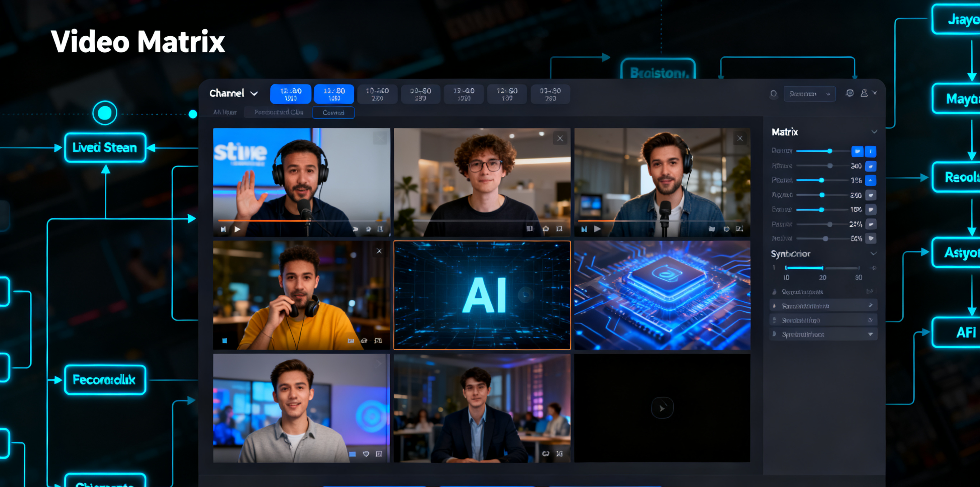Click the link icon on the suit-jacket video
Screen dimensions: 980x487
click(546, 454)
